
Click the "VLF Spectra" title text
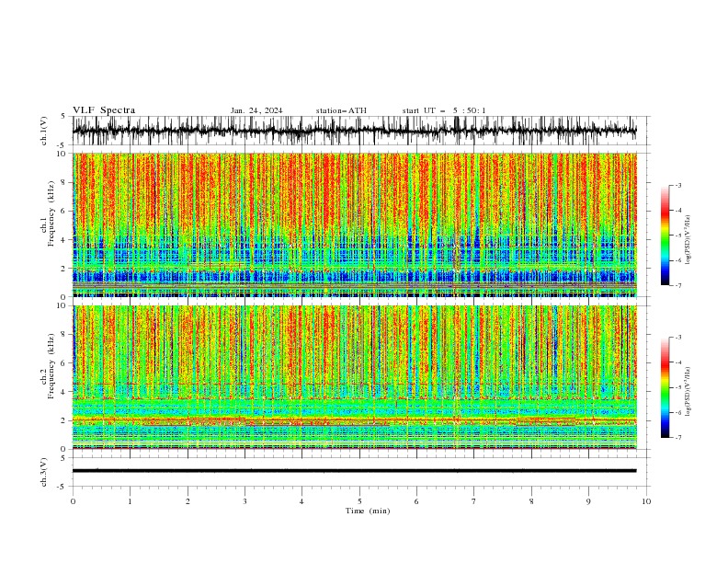104,110
